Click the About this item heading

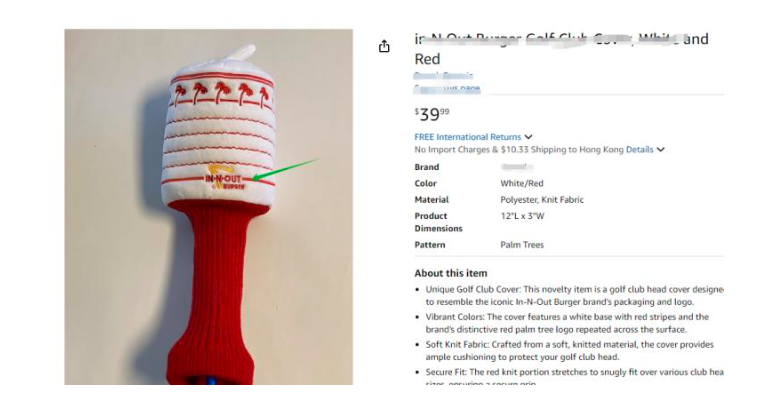click(451, 273)
